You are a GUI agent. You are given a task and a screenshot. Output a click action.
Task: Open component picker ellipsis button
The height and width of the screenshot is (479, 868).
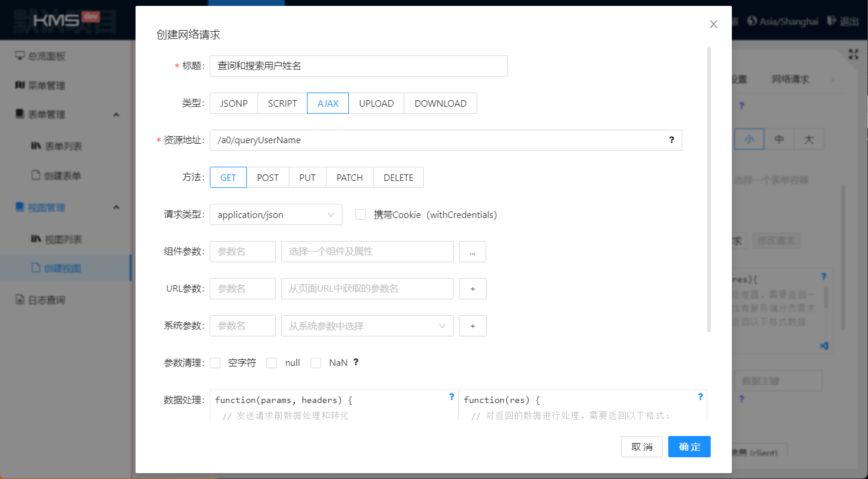[473, 252]
